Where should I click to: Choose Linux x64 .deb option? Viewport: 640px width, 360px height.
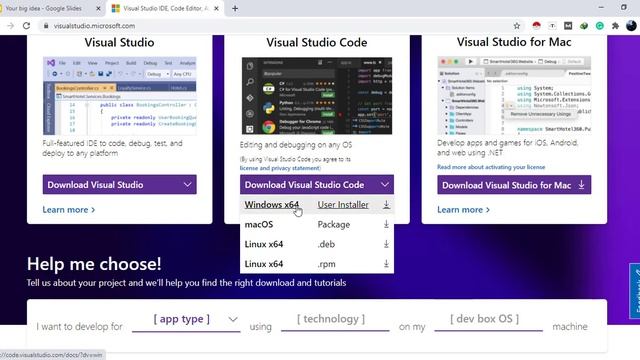pos(317,244)
